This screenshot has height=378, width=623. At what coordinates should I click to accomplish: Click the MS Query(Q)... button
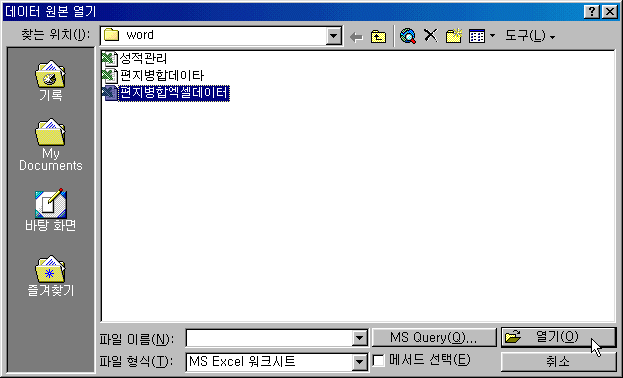point(434,337)
